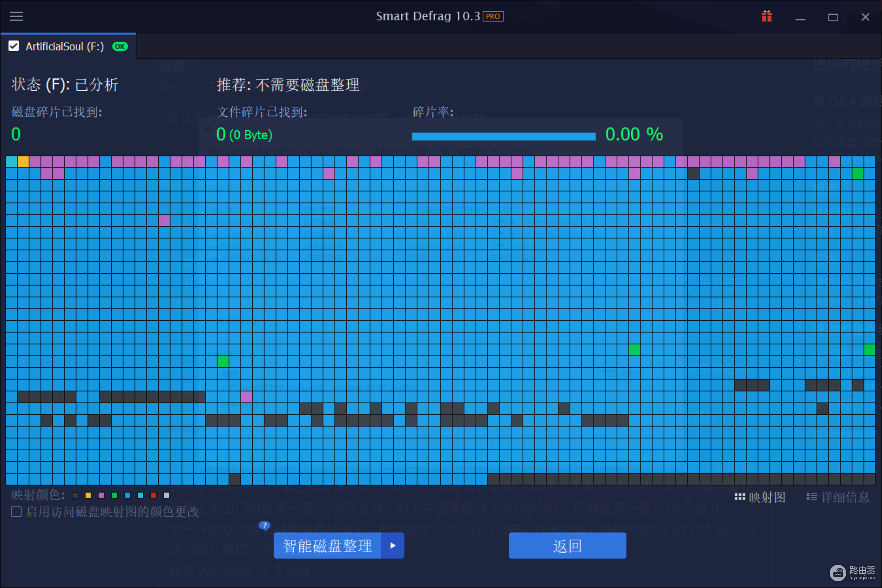Click the blue map color swatch
The image size is (882, 588).
point(127,495)
